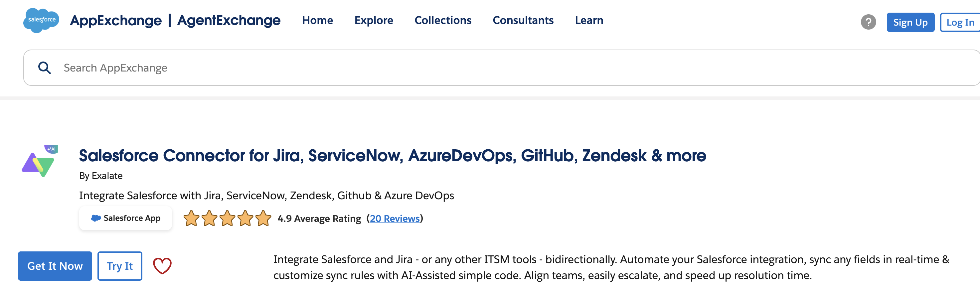Open the Learn menu
The width and height of the screenshot is (980, 286).
pos(589,20)
